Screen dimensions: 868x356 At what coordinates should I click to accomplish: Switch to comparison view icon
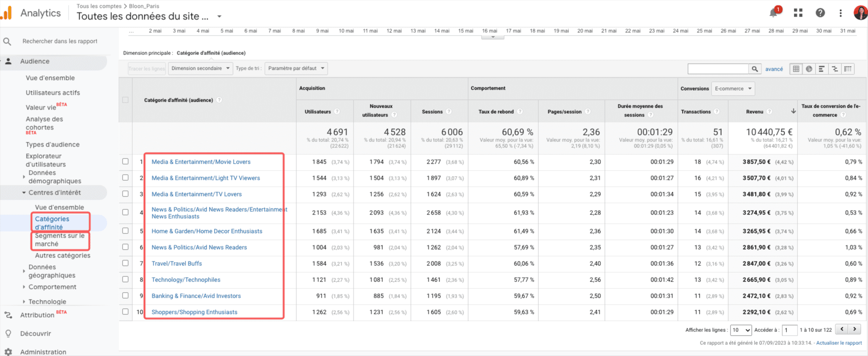(835, 69)
